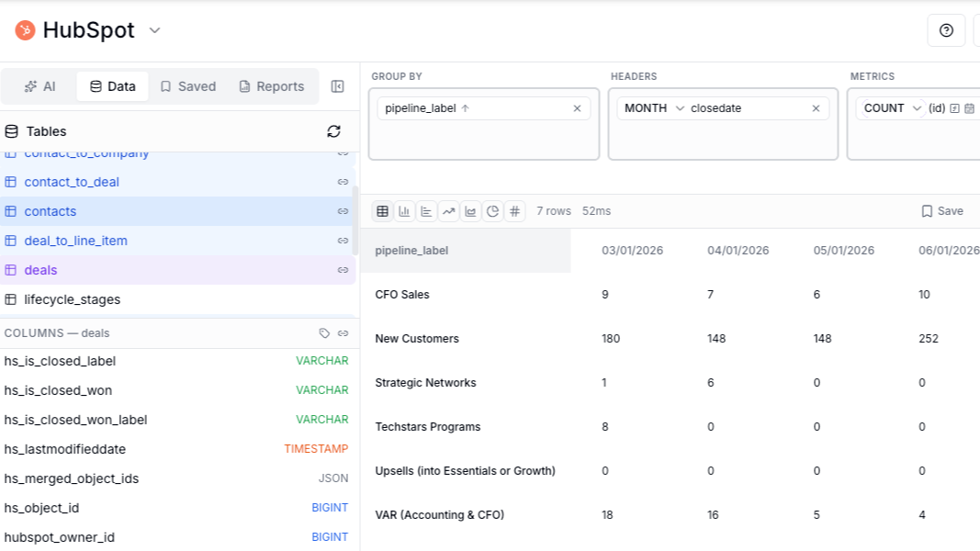Open the COUNT aggregation dropdown
980x551 pixels.
[892, 108]
